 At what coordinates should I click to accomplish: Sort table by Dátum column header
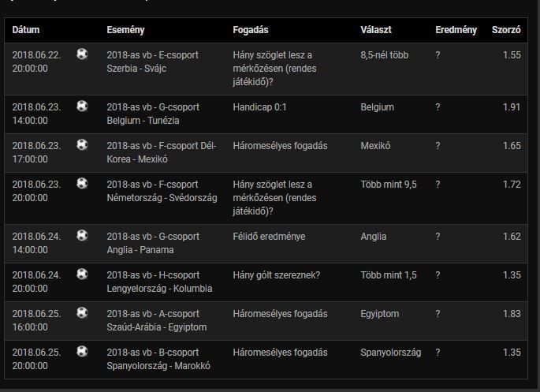coord(26,30)
